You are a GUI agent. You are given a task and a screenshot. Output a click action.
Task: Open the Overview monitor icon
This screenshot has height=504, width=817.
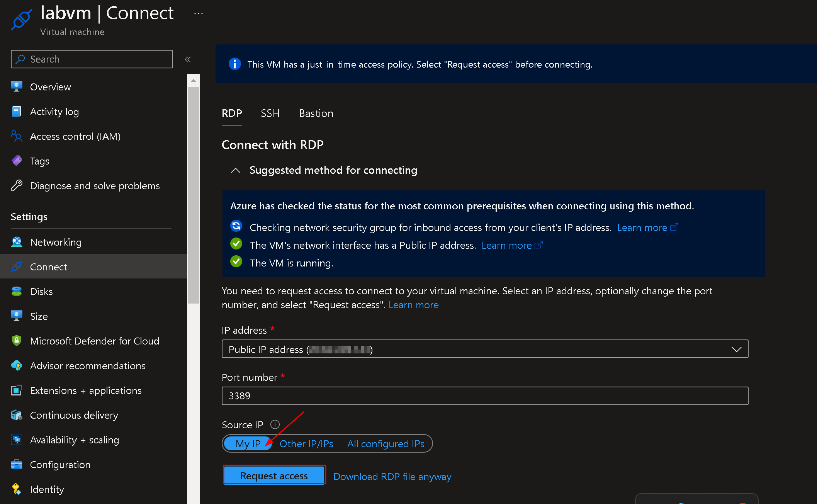click(x=16, y=87)
